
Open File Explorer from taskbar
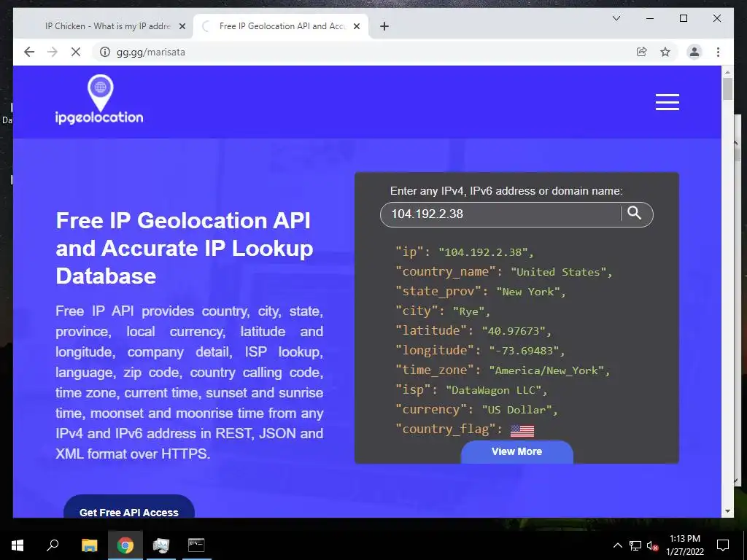coord(89,545)
